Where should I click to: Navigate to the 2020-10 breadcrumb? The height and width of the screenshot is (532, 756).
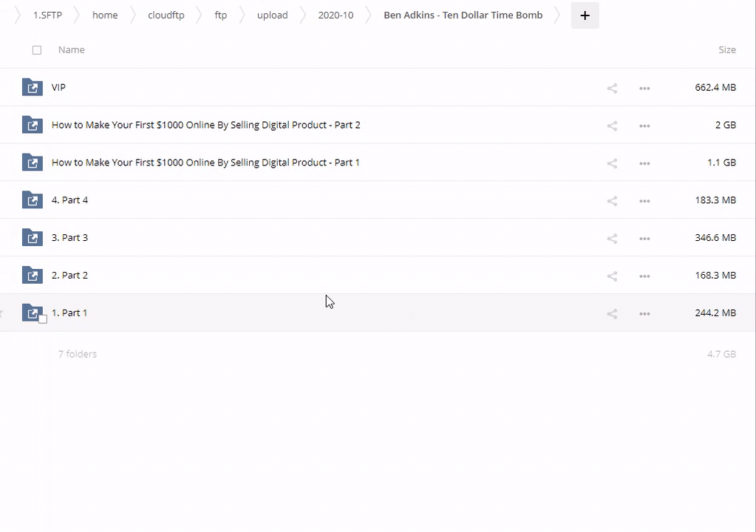(x=336, y=15)
